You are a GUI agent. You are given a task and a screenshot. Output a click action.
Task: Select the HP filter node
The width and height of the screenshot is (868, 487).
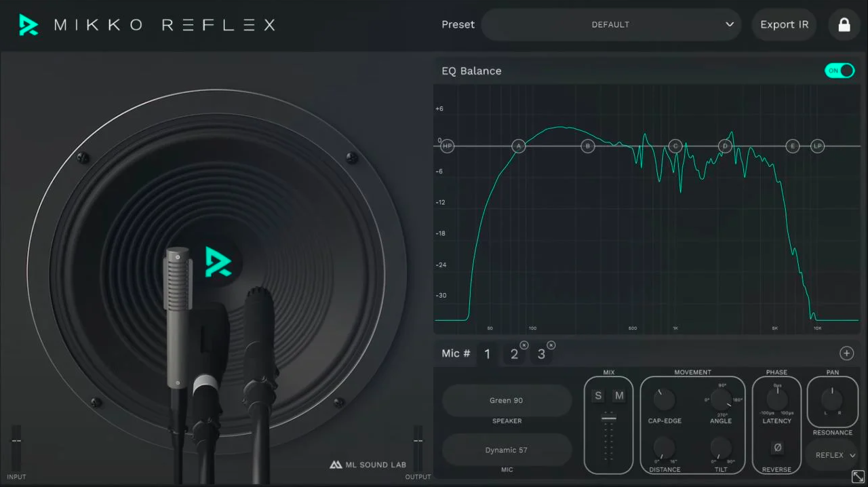tap(447, 146)
